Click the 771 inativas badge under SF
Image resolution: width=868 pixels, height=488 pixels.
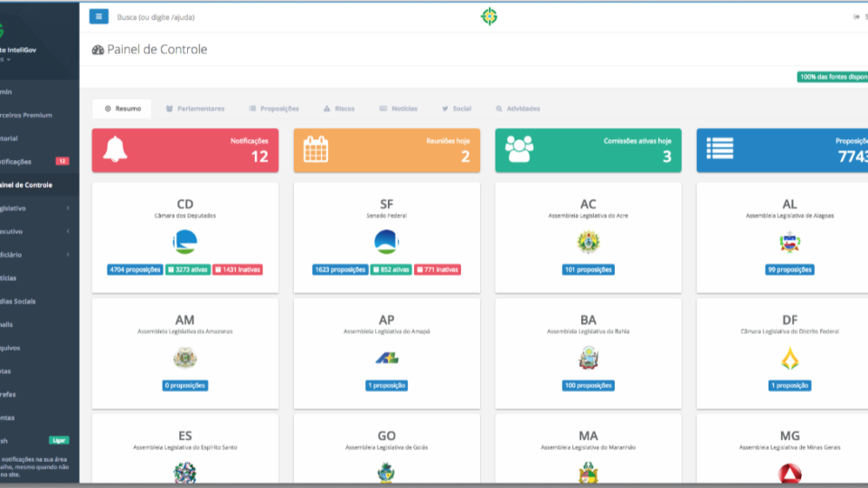pyautogui.click(x=438, y=269)
